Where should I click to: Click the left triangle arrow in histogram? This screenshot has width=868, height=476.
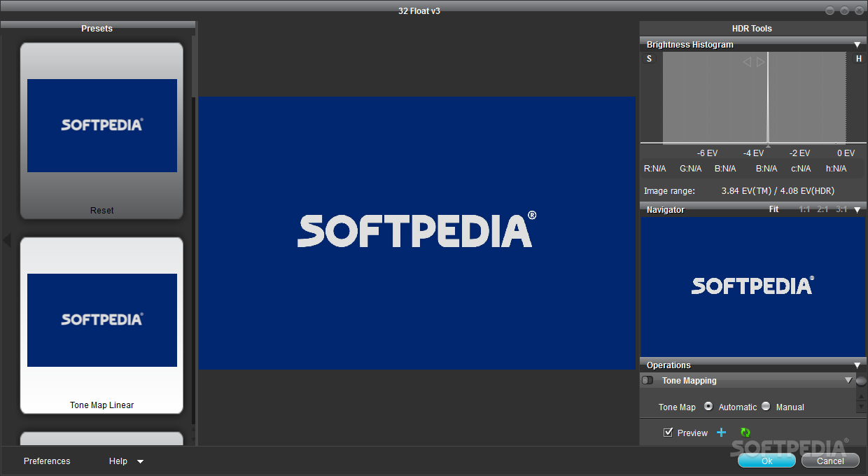tap(747, 62)
